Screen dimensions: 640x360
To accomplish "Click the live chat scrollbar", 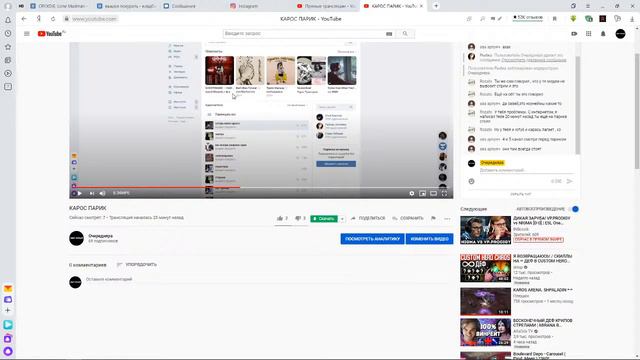I will point(577,105).
